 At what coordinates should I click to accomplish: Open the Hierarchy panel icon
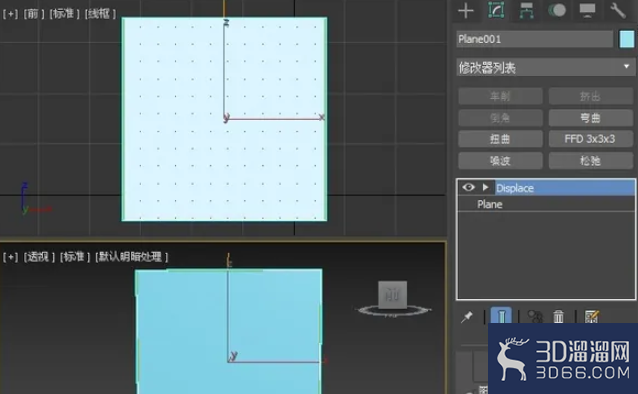coord(527,11)
